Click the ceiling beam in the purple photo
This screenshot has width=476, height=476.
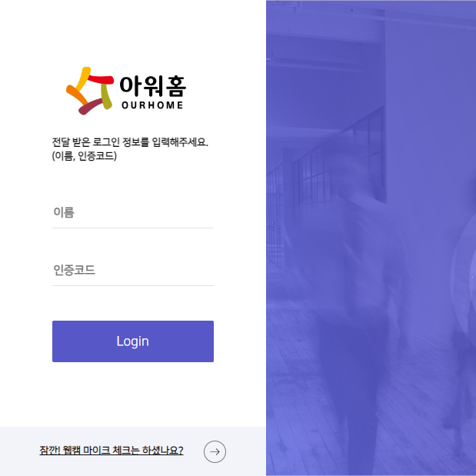point(371,18)
